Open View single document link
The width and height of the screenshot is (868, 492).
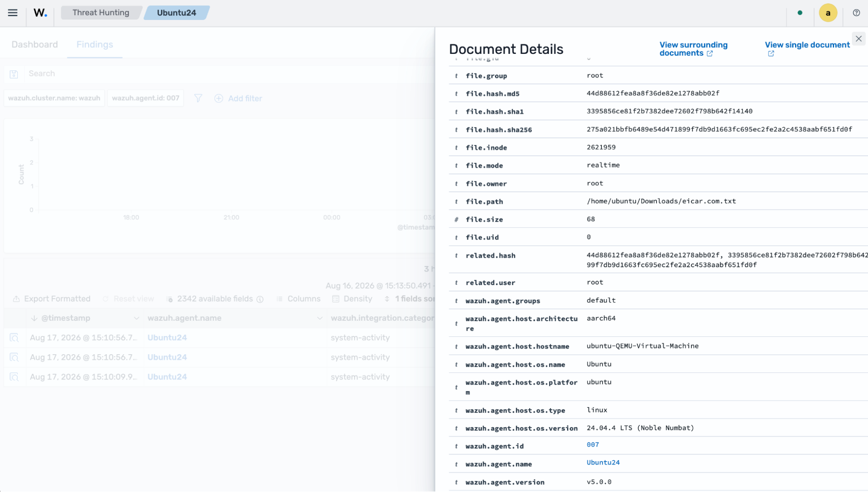tap(807, 49)
